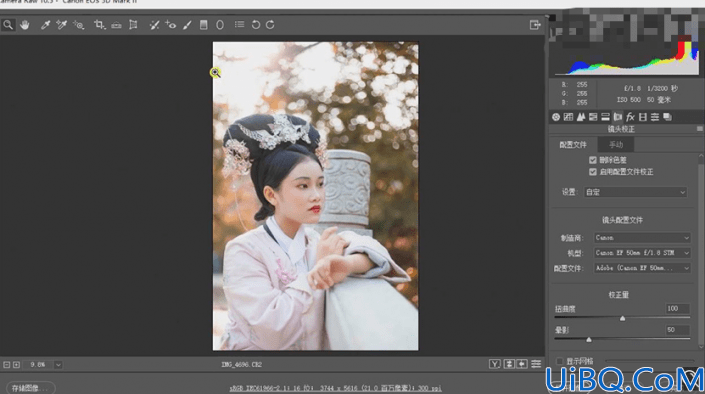Open preview preferences icon at bottom
The width and height of the screenshot is (705, 394).
[x=536, y=364]
